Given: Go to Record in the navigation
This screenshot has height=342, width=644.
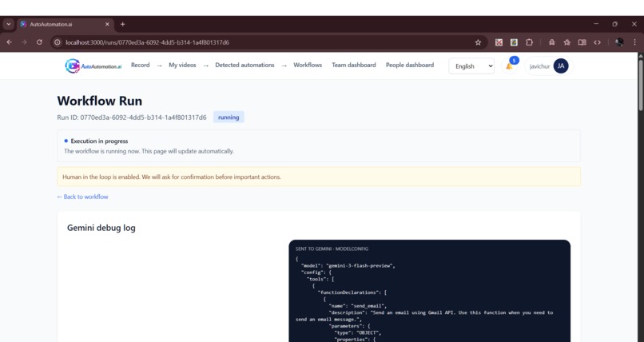Looking at the screenshot, I should pos(140,65).
